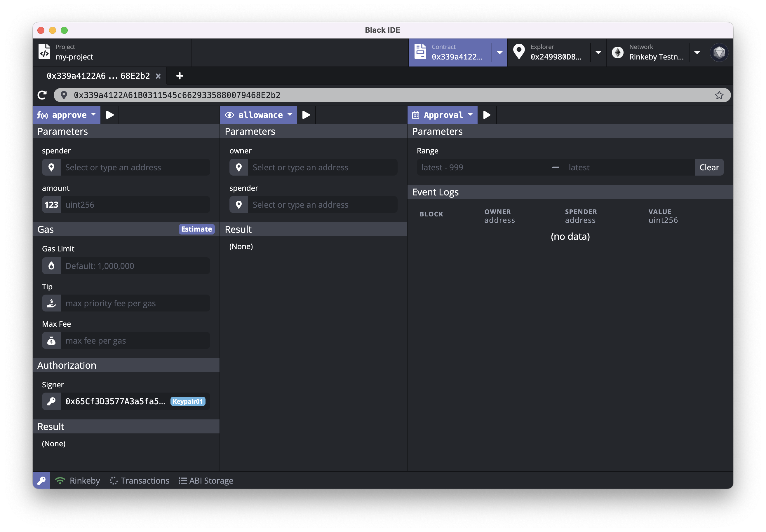This screenshot has height=532, width=766.
Task: Click the refresh icon beside address bar
Action: [x=42, y=95]
